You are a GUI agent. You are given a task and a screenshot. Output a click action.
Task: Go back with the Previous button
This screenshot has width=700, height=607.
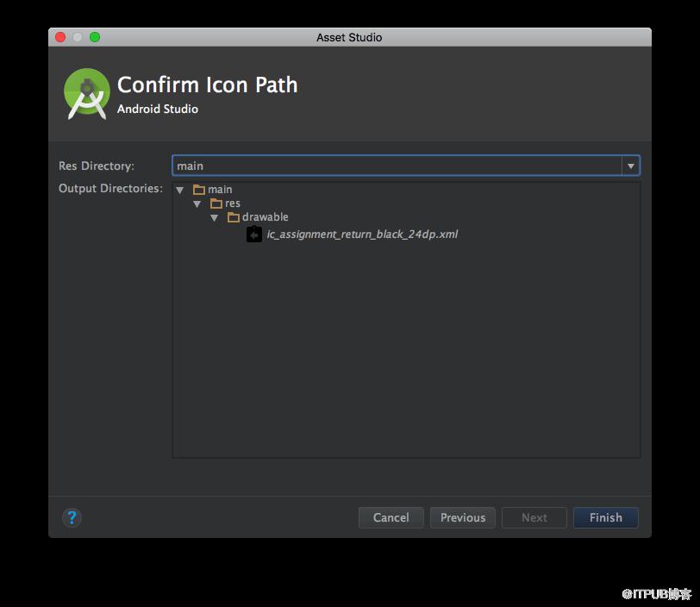[463, 517]
